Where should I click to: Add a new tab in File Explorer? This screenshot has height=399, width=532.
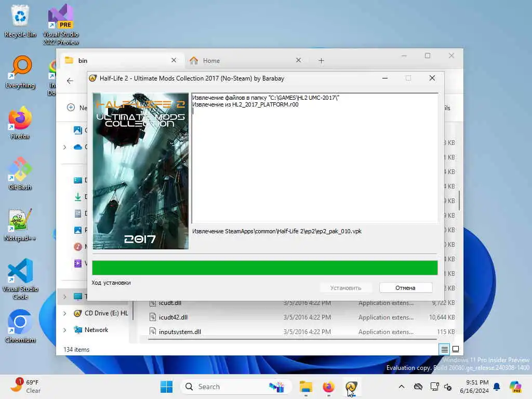point(321,61)
